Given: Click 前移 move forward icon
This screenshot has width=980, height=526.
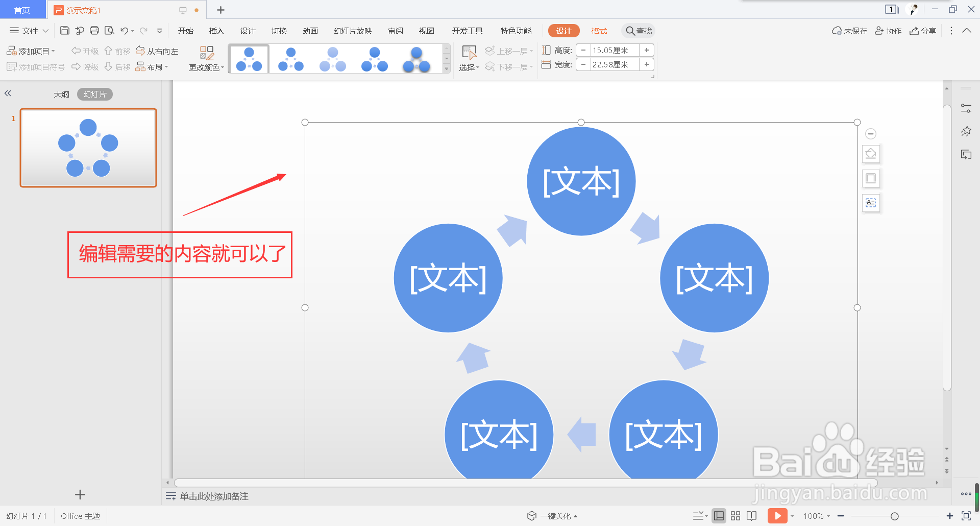Looking at the screenshot, I should [x=108, y=51].
